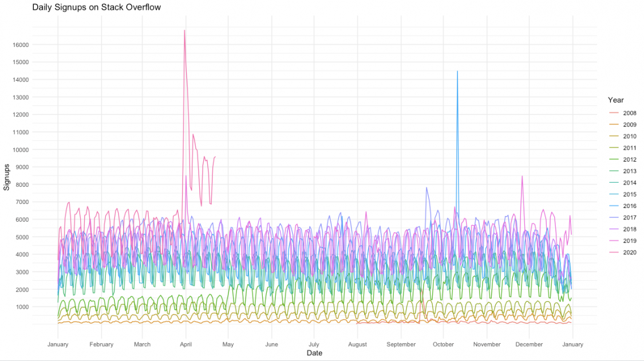644x361 pixels.
Task: Click y-axis value 12000
Action: click(x=21, y=115)
